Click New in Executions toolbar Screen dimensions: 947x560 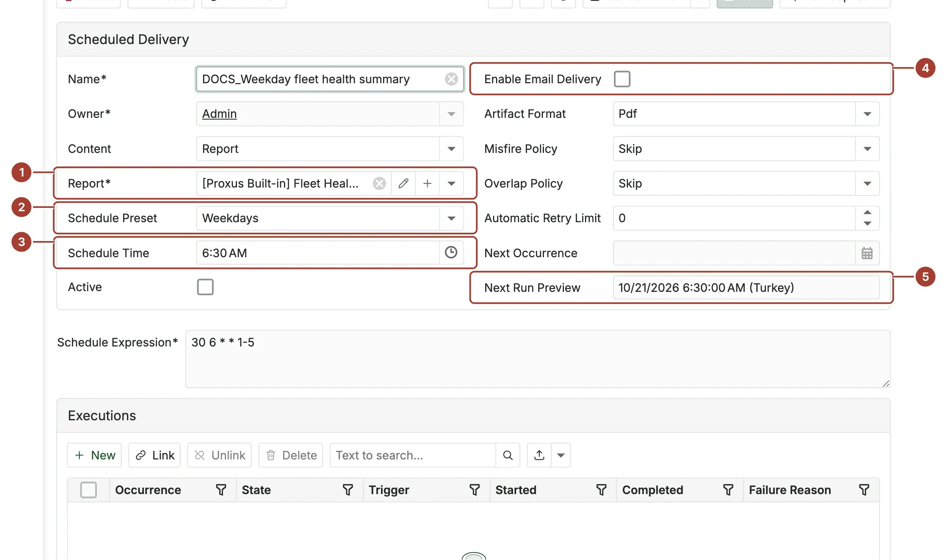[x=94, y=455]
